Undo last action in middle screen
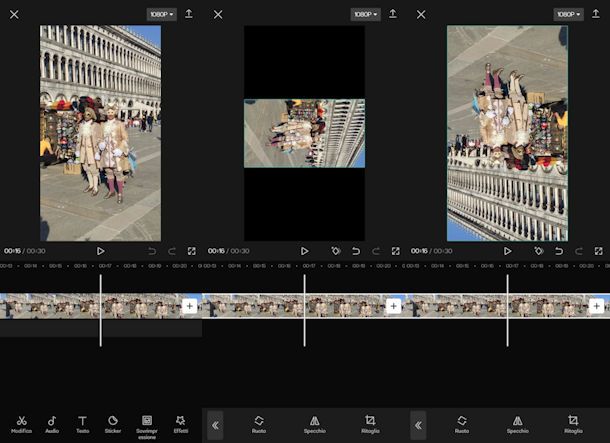Screen dimensions: 610x443 [356, 251]
